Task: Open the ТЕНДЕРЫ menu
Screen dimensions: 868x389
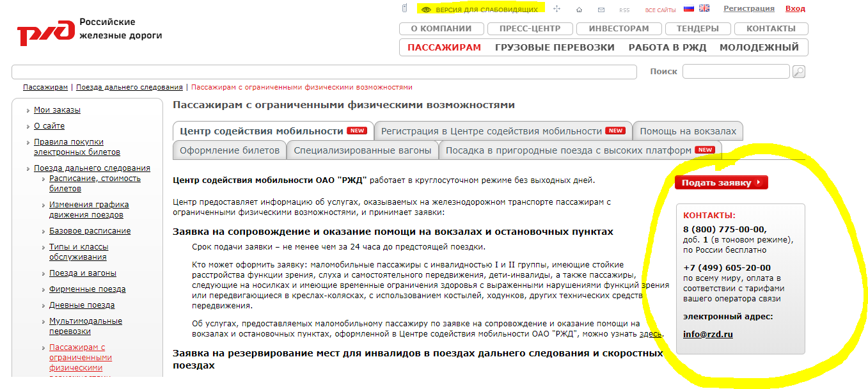Action: [x=697, y=29]
